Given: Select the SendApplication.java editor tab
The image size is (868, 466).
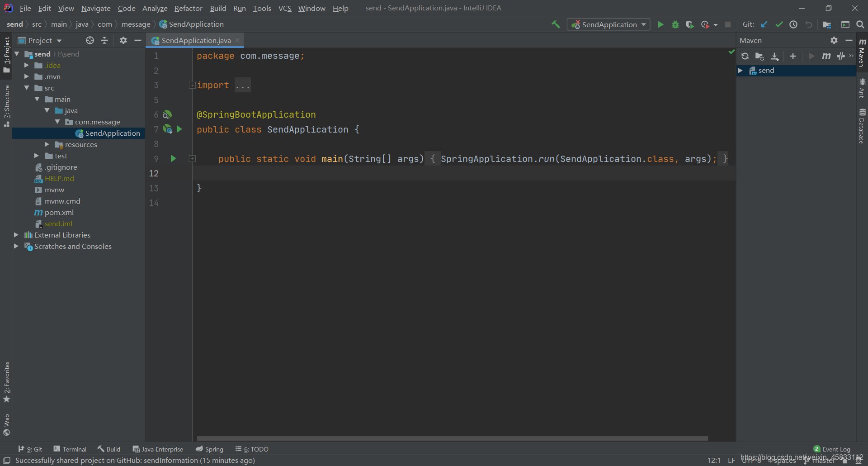Looking at the screenshot, I should pos(196,40).
